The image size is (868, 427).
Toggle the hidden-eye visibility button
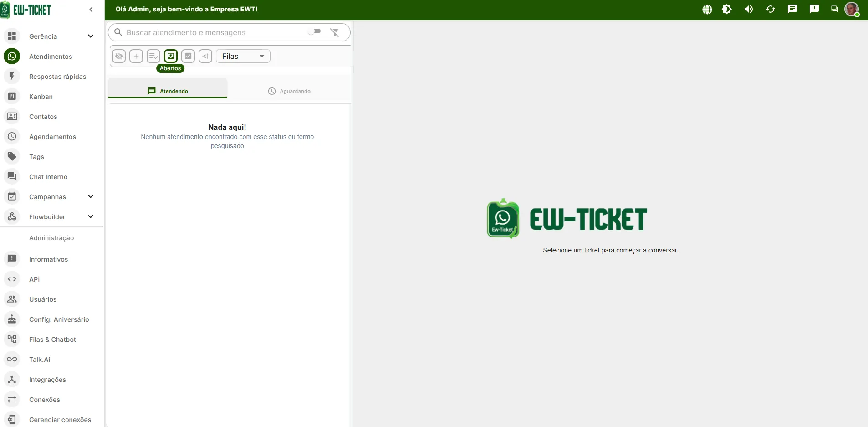pos(119,56)
